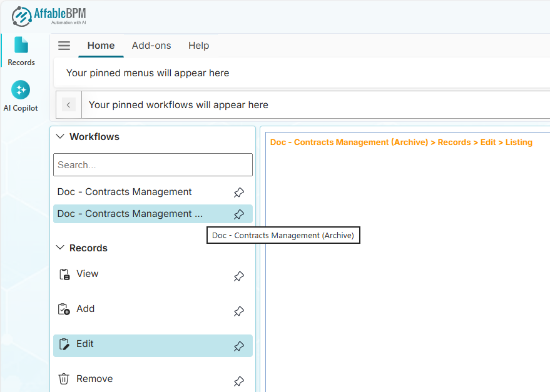Collapse the Records section chevron
The height and width of the screenshot is (392, 550).
(61, 248)
